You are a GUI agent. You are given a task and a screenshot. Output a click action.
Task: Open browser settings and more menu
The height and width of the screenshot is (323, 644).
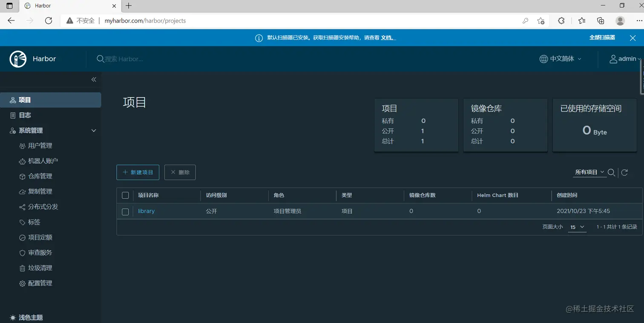click(x=638, y=20)
